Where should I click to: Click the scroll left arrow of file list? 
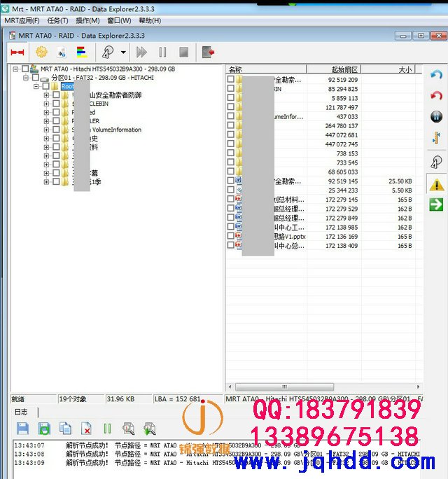pyautogui.click(x=230, y=387)
